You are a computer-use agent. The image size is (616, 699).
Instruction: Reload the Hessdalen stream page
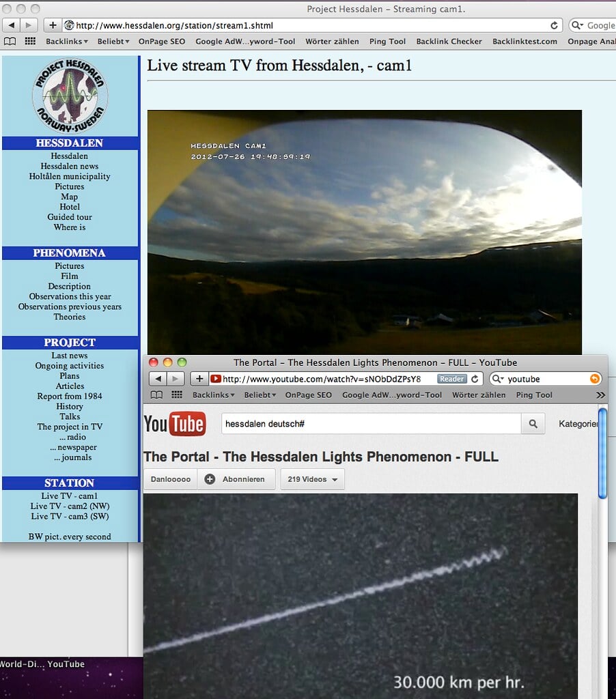click(x=554, y=25)
